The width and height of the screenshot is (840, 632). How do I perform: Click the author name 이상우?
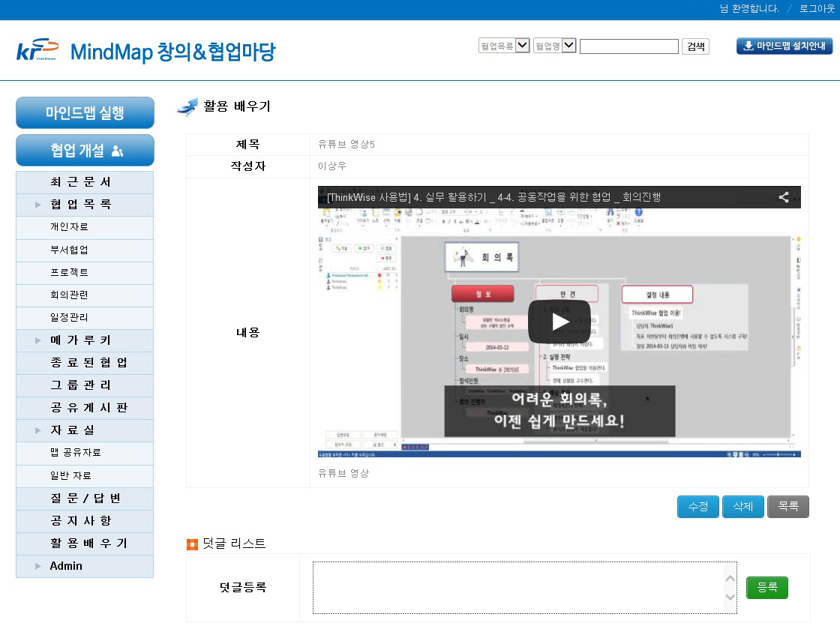(331, 166)
